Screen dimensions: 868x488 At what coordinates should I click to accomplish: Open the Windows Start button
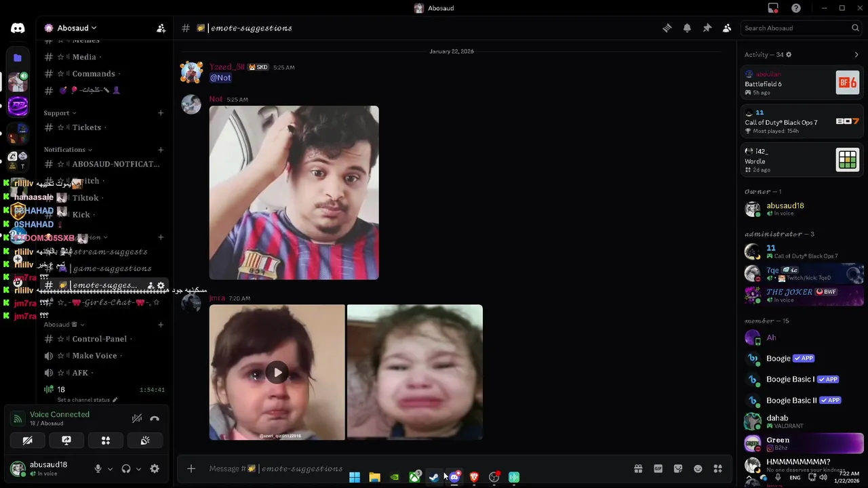pos(355,477)
